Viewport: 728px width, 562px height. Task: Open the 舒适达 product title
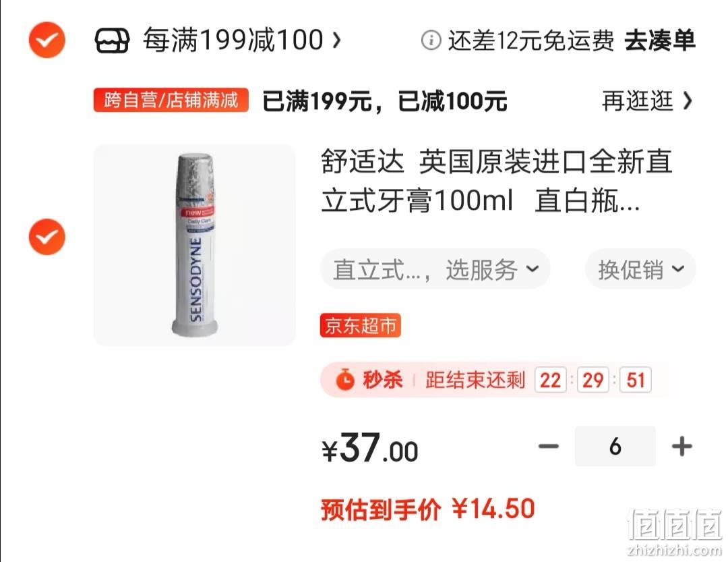(x=496, y=181)
